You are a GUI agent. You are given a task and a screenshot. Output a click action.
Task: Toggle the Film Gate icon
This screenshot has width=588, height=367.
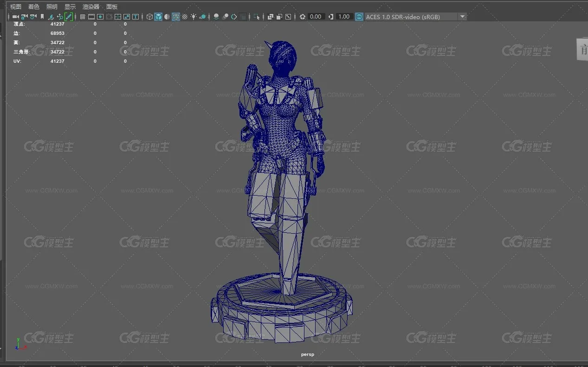click(91, 17)
